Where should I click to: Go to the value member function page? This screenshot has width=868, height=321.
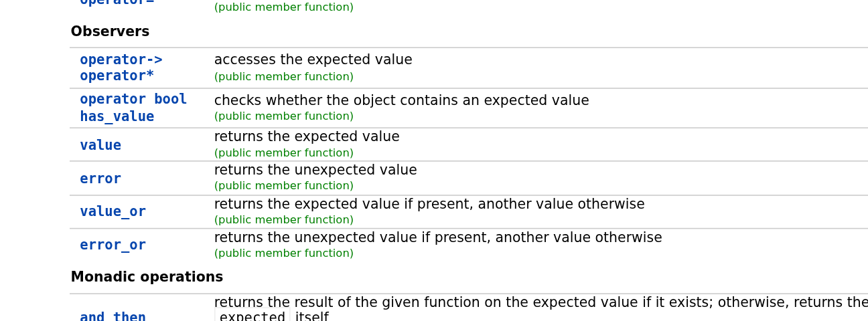click(x=100, y=146)
